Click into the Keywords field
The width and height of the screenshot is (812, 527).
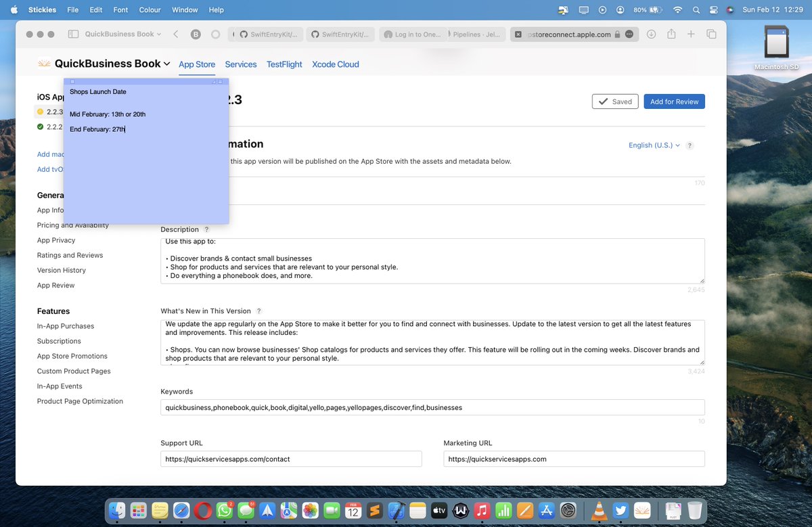click(432, 407)
